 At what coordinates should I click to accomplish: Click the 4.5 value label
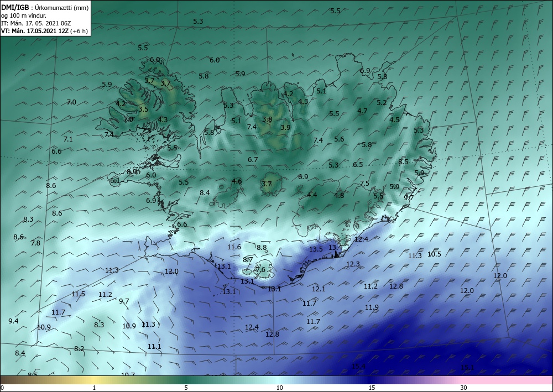(x=394, y=119)
